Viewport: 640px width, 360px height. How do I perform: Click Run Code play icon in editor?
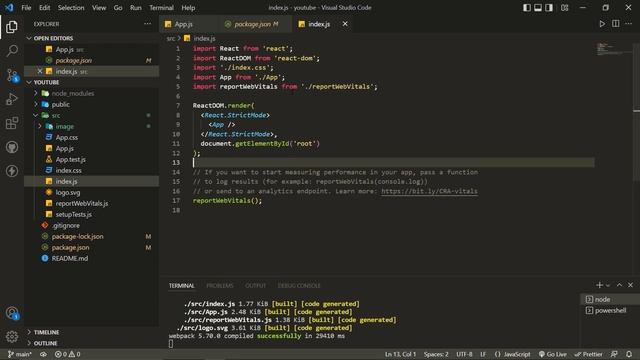click(602, 24)
